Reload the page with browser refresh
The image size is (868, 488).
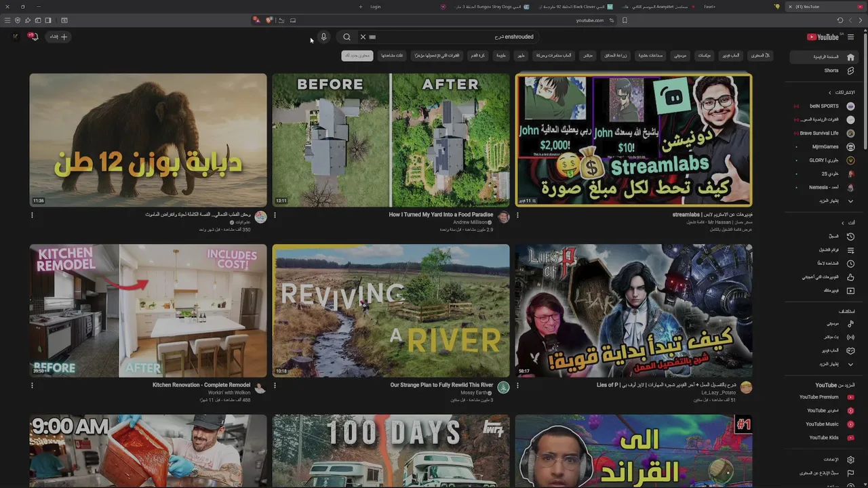point(840,20)
